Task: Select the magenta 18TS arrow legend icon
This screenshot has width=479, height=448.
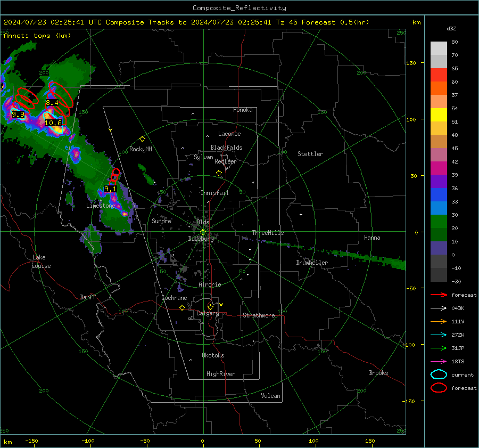Action: (x=439, y=362)
